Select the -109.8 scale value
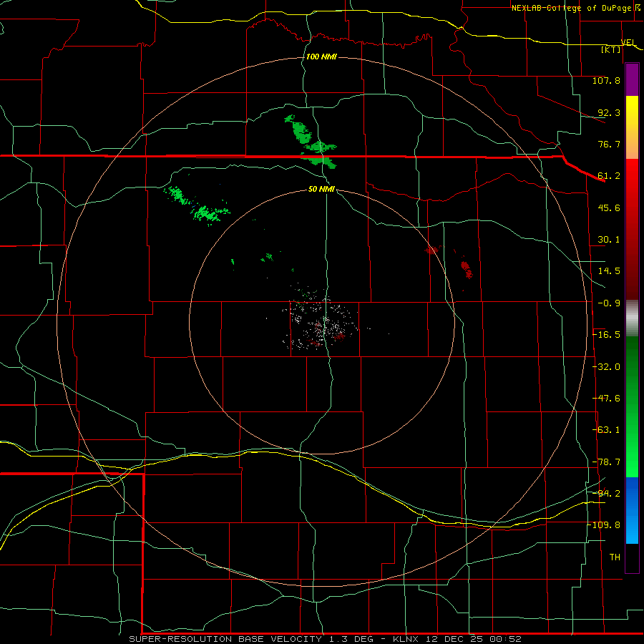This screenshot has width=644, height=644. [x=604, y=525]
